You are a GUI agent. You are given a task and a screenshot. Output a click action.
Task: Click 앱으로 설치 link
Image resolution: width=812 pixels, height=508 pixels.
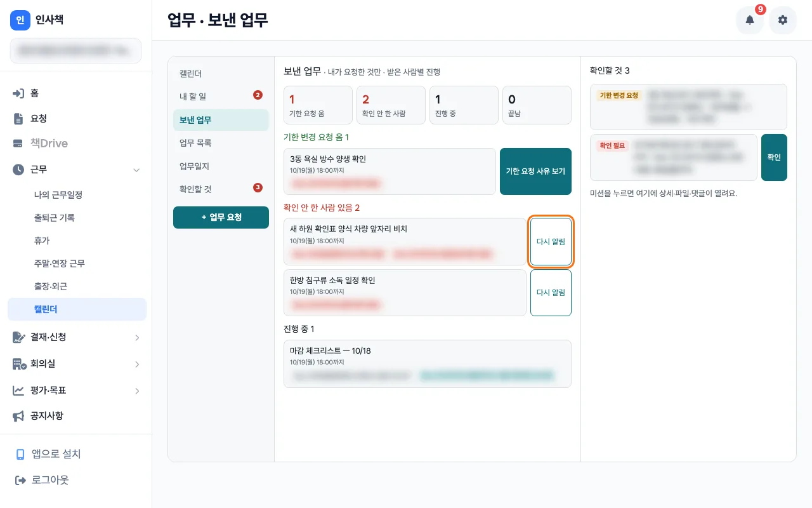click(56, 455)
